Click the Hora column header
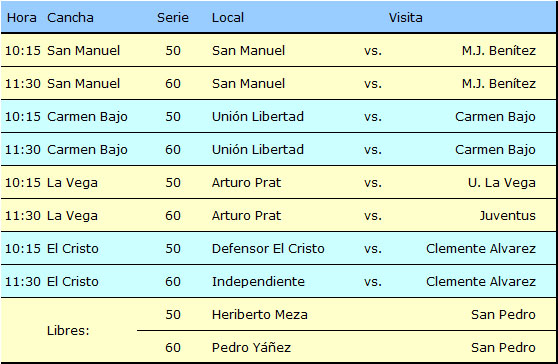Image resolution: width=558 pixels, height=364 pixels. (x=22, y=17)
